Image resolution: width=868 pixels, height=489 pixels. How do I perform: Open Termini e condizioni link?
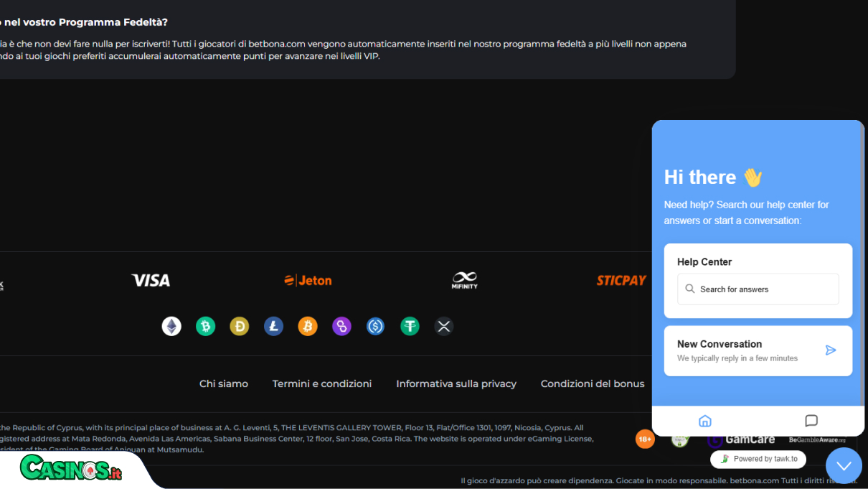322,383
